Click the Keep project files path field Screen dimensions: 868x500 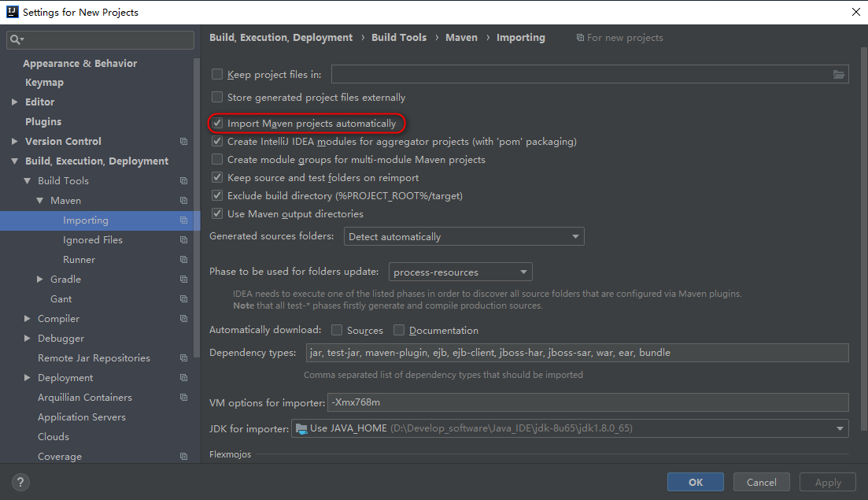590,74
